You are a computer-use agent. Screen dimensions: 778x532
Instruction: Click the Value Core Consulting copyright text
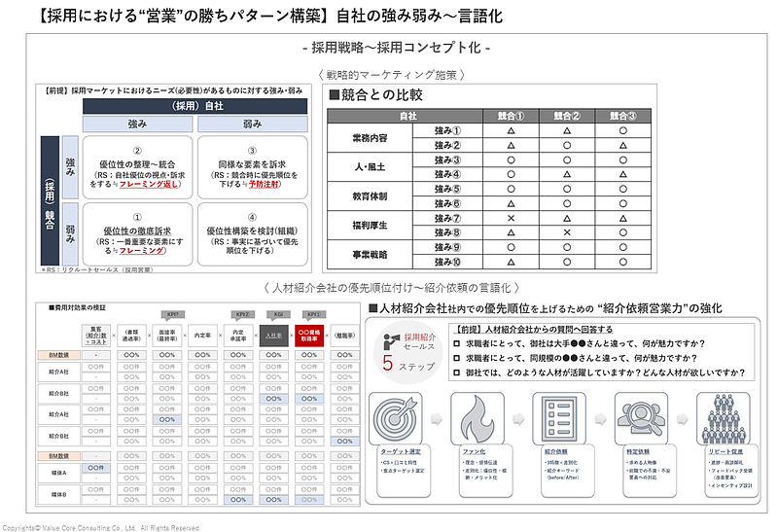point(101,528)
